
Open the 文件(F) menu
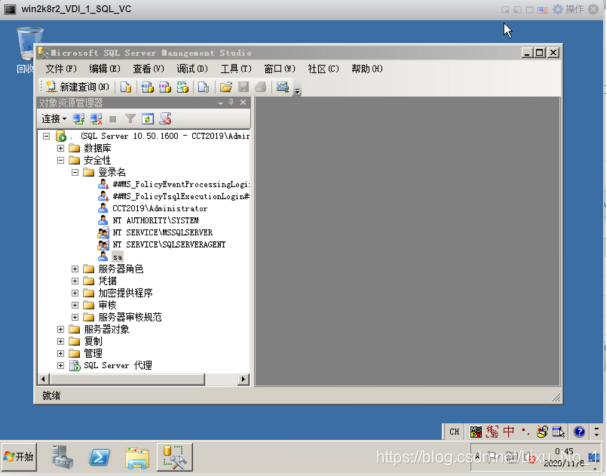coord(61,69)
